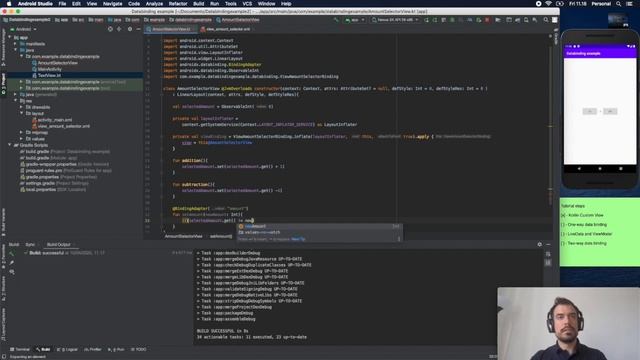Viewport: 640px width, 360px height.
Task: Open MainActivity in the project tree
Action: (47, 69)
